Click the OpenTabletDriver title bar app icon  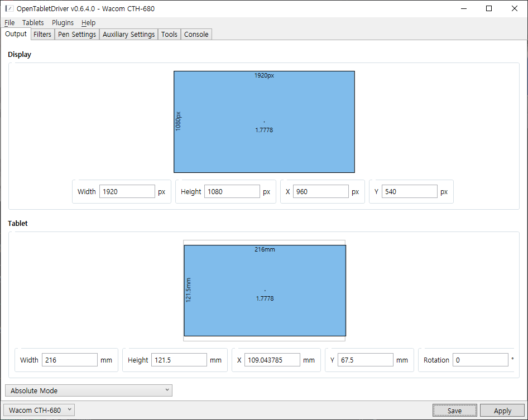click(x=9, y=8)
